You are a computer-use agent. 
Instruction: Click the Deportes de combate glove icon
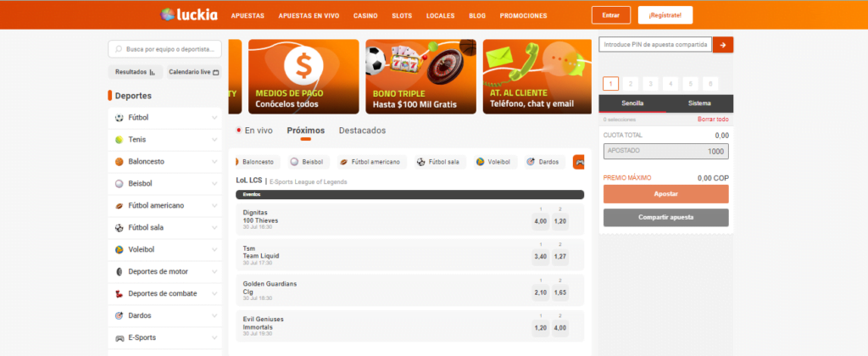click(119, 293)
